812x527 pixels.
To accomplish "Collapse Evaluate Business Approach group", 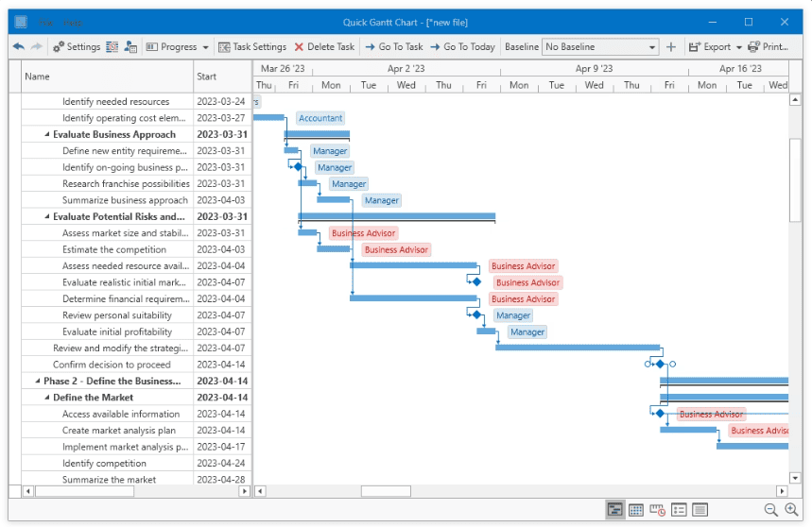I will click(47, 134).
